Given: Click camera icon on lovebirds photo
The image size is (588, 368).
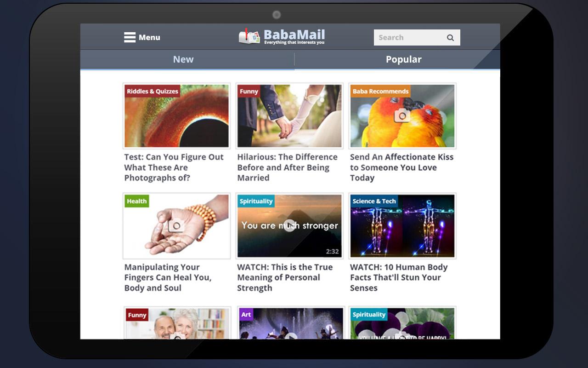Looking at the screenshot, I should pos(402,115).
